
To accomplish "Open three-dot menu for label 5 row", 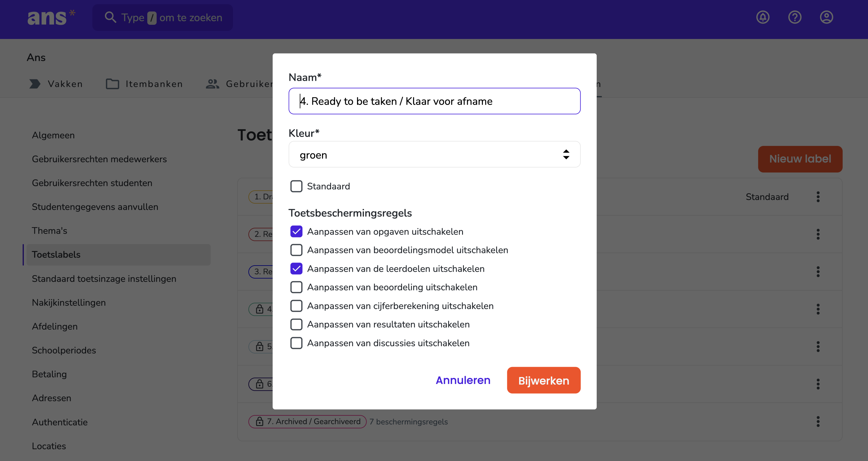I will pyautogui.click(x=818, y=346).
